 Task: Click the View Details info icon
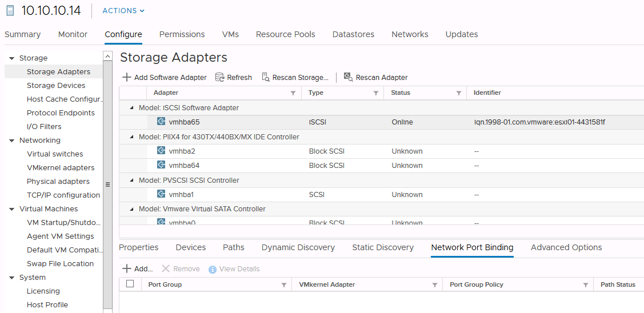click(213, 270)
